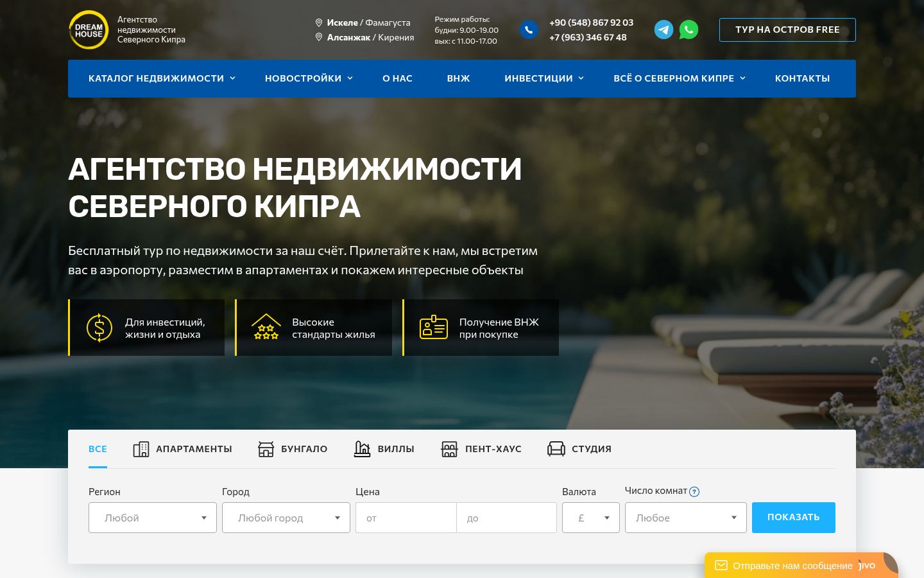Click the Показать search button
The width and height of the screenshot is (924, 578).
click(794, 518)
